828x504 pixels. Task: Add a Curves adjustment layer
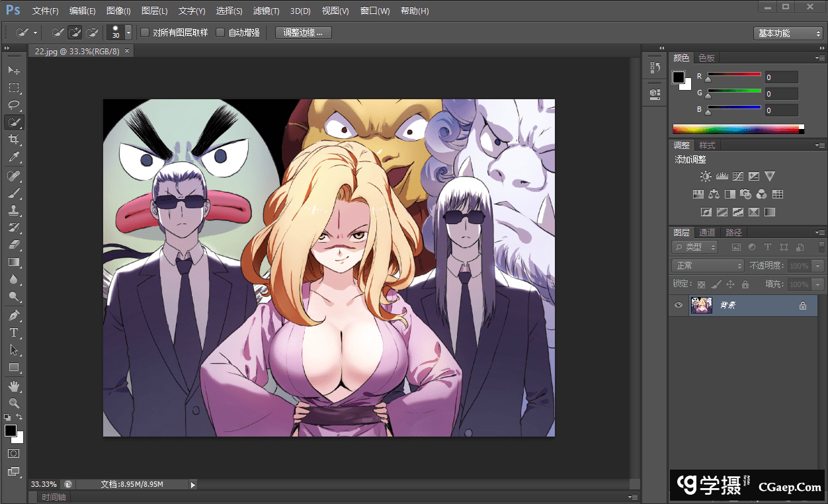click(737, 176)
